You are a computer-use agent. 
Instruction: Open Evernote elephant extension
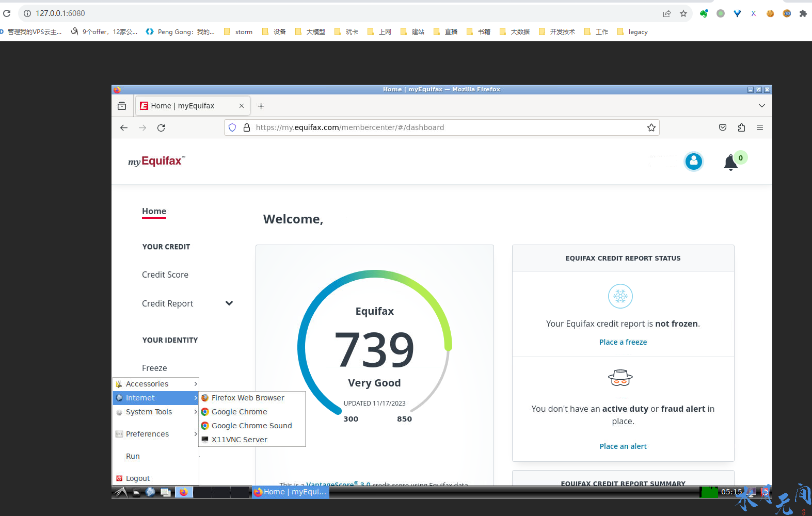pos(704,13)
